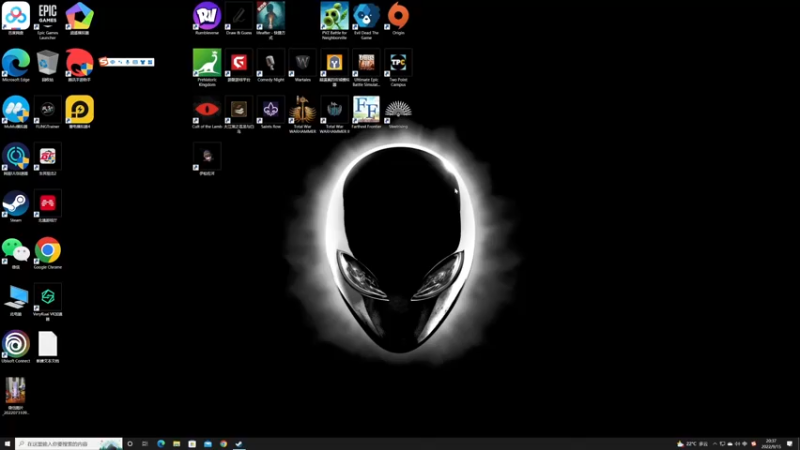
Task: Select the first Total War WARHAMMER shortcut
Action: (303, 114)
